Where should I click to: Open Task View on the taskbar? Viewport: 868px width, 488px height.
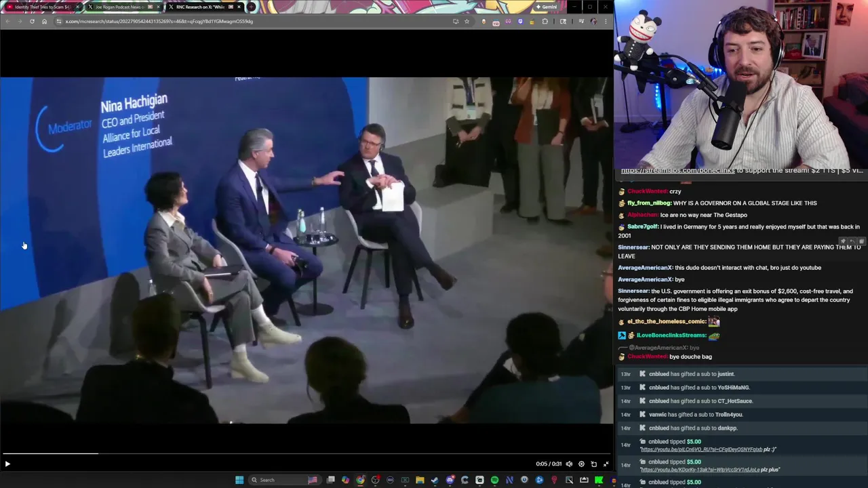[330, 480]
